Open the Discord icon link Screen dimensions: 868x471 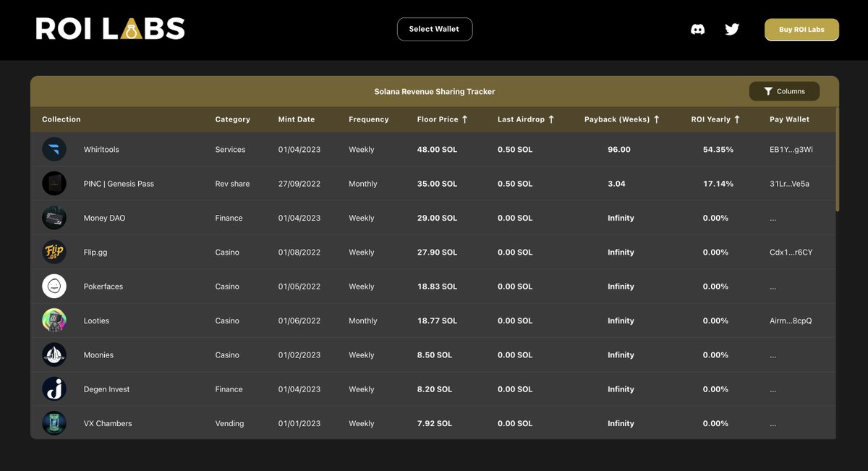tap(698, 30)
